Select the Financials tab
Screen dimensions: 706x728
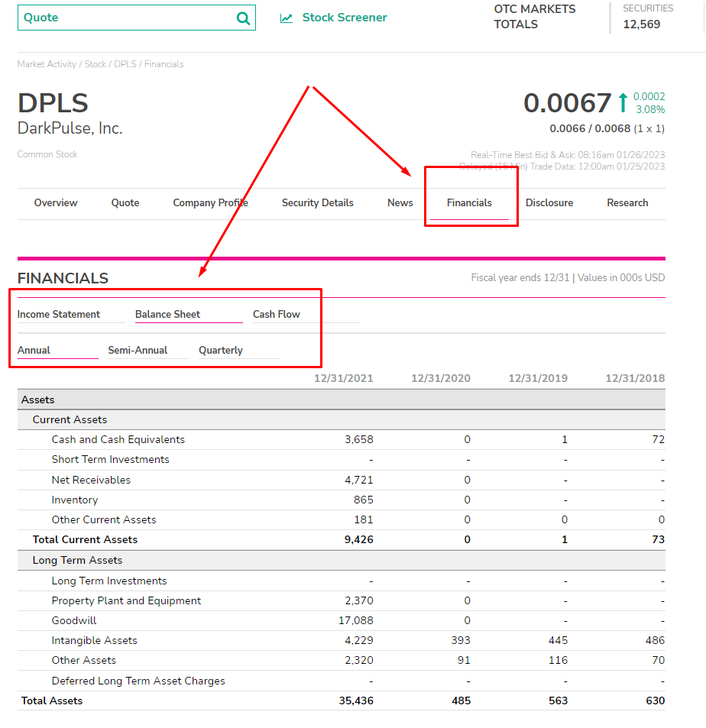click(x=469, y=203)
